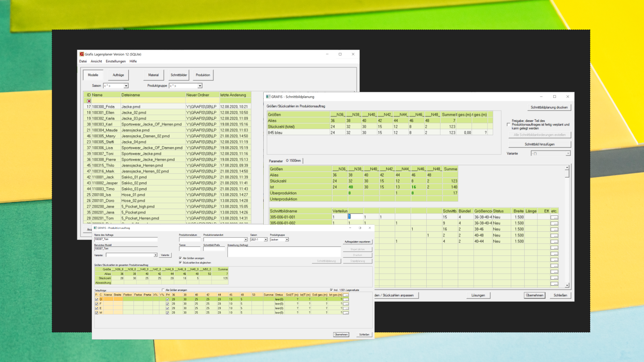Screen dimensions: 644x362
Task: Click the 'Dateiname' column header
Action: point(153,95)
